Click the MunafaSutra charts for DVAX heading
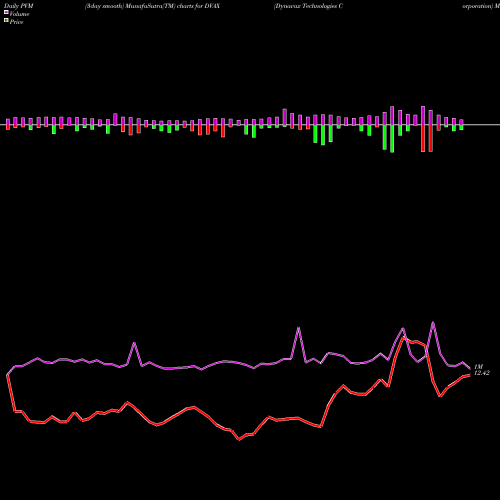 coord(152,6)
